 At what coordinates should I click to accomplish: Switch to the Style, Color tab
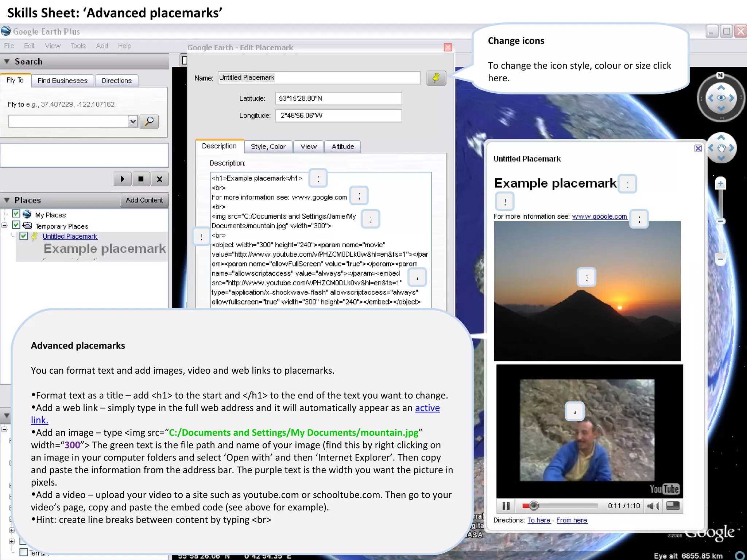point(268,147)
